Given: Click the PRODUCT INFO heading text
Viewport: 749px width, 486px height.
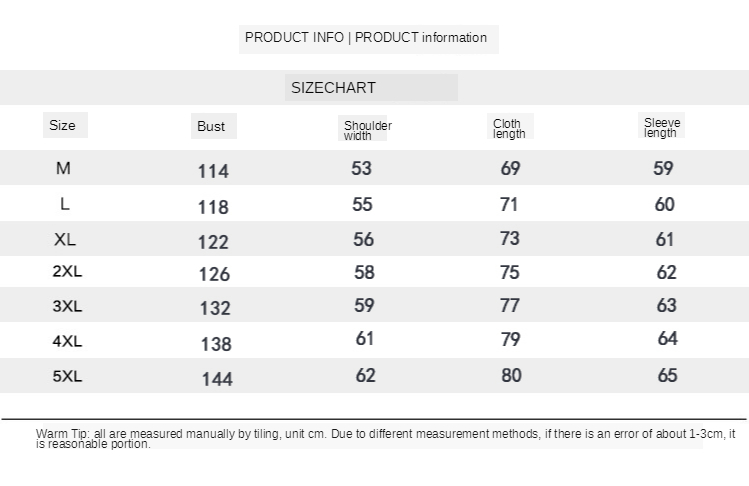Looking at the screenshot, I should point(366,38).
